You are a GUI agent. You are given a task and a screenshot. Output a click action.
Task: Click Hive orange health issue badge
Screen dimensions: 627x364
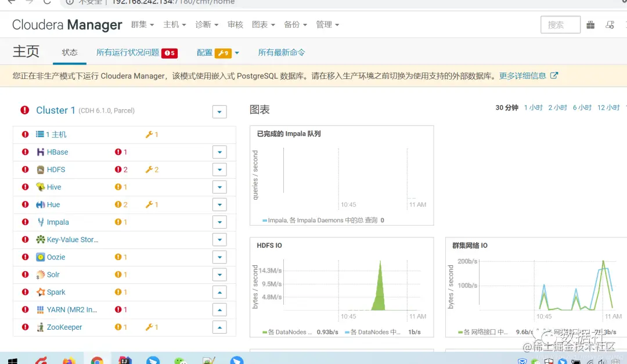click(x=121, y=187)
